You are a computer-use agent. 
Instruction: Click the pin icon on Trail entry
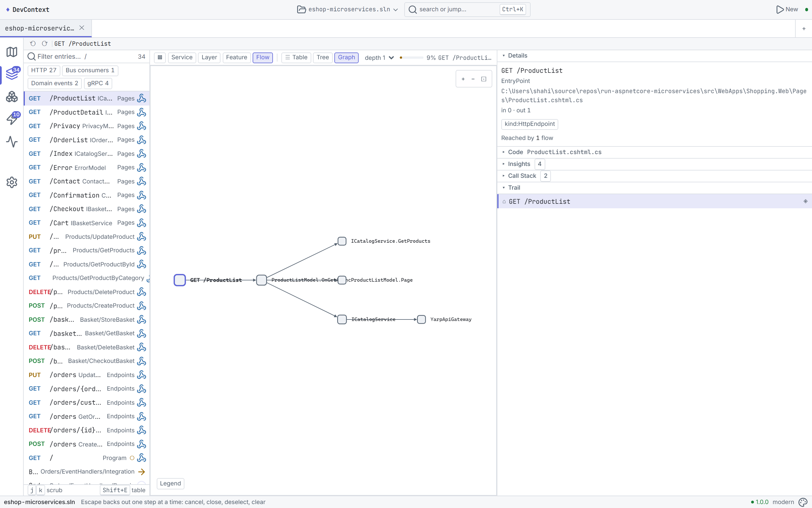[x=806, y=201]
